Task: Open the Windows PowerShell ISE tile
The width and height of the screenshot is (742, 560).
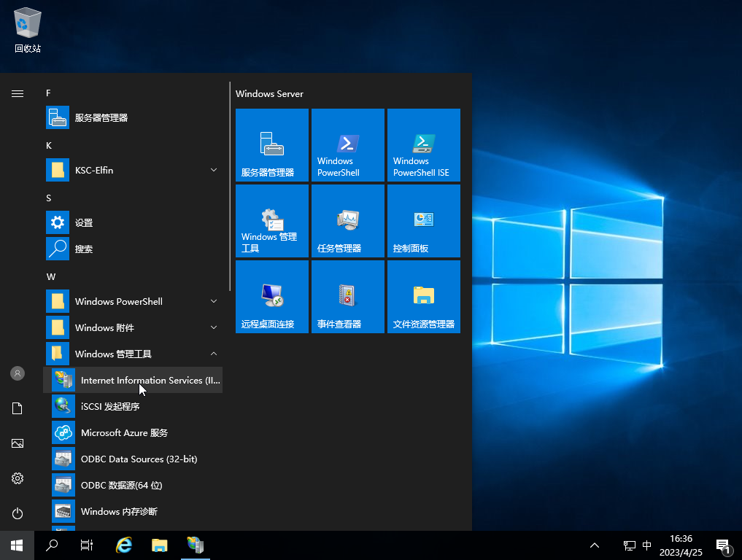Action: (423, 145)
